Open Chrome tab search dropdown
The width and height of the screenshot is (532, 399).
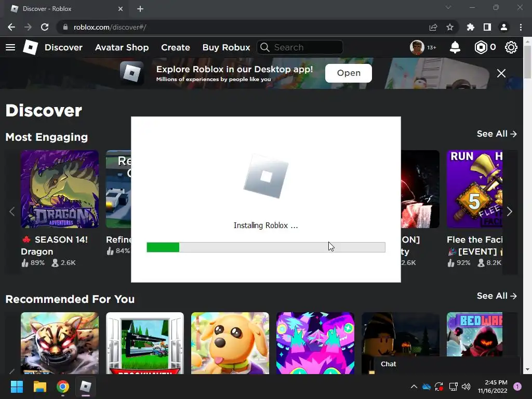448,7
